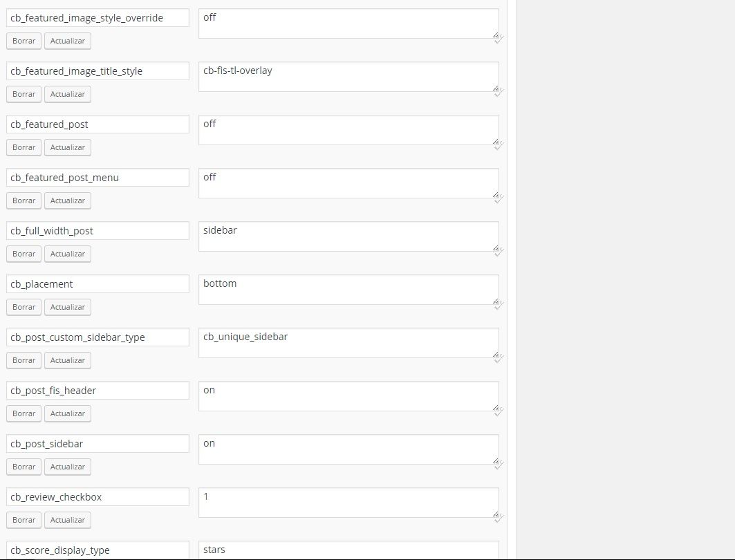Viewport: 735px width, 560px height.
Task: Click the cb_placement key name field
Action: pos(97,284)
